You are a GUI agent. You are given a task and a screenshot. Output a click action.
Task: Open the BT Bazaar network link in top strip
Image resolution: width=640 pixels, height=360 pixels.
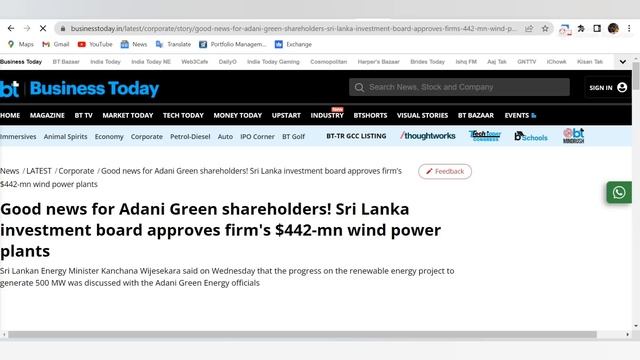66,62
